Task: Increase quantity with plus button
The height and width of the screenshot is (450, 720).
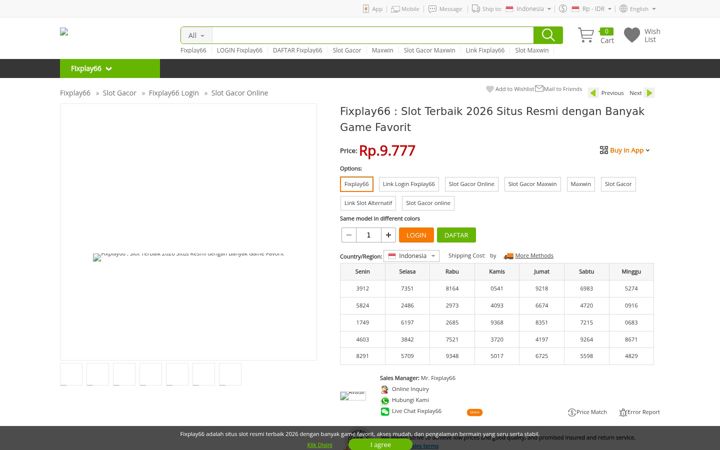Action: [388, 235]
